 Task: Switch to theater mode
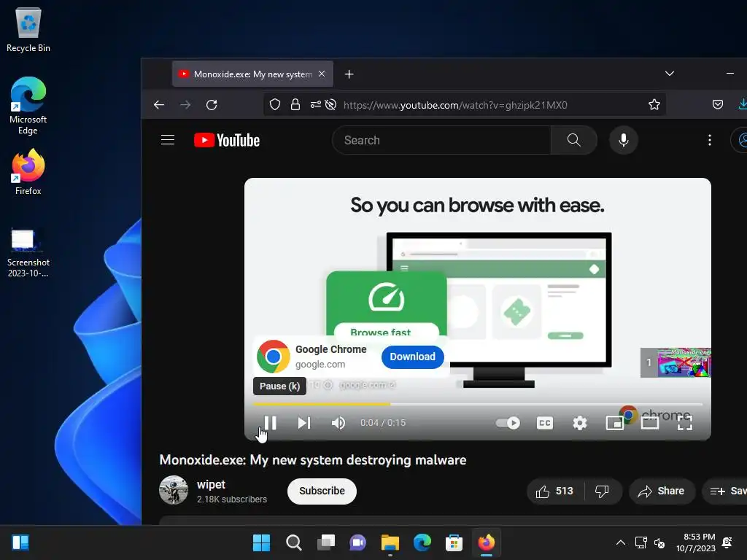click(x=650, y=422)
